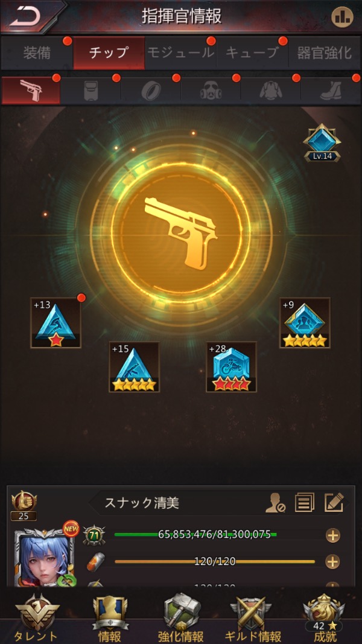Select the +13 triangle chip
The width and height of the screenshot is (362, 644).
coord(56,323)
